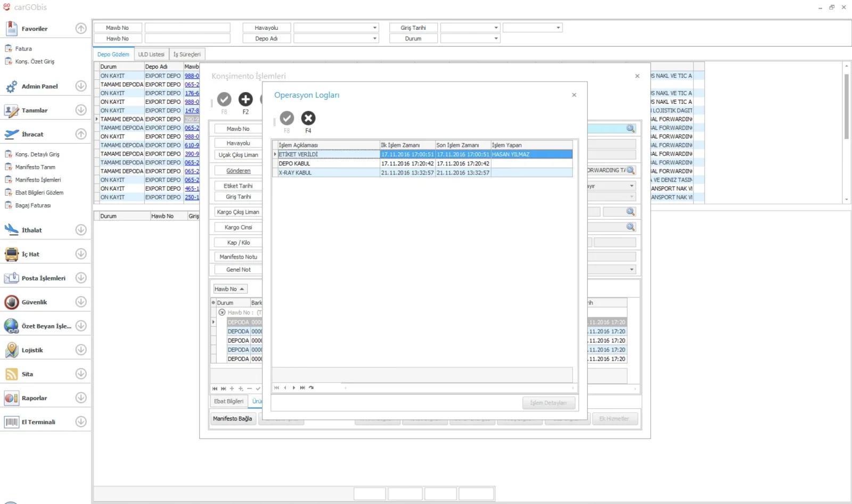Click the refresh icon in the Operasyon Logları navigator

coord(311,388)
